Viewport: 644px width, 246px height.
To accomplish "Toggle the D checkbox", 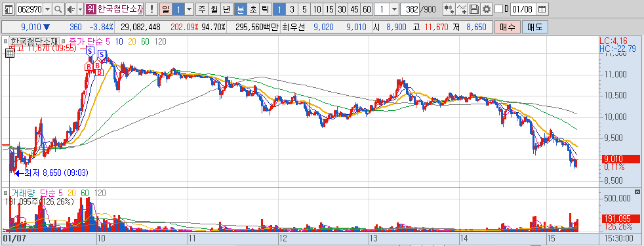I will (x=498, y=9).
